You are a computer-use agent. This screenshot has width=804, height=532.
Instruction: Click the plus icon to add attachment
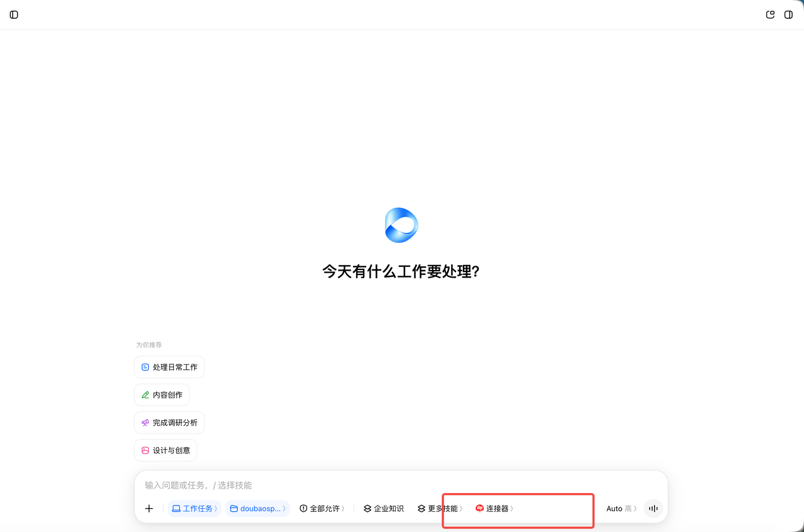point(149,508)
